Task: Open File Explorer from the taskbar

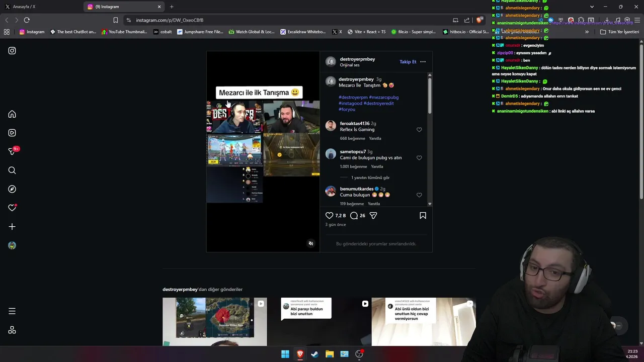Action: (330, 354)
